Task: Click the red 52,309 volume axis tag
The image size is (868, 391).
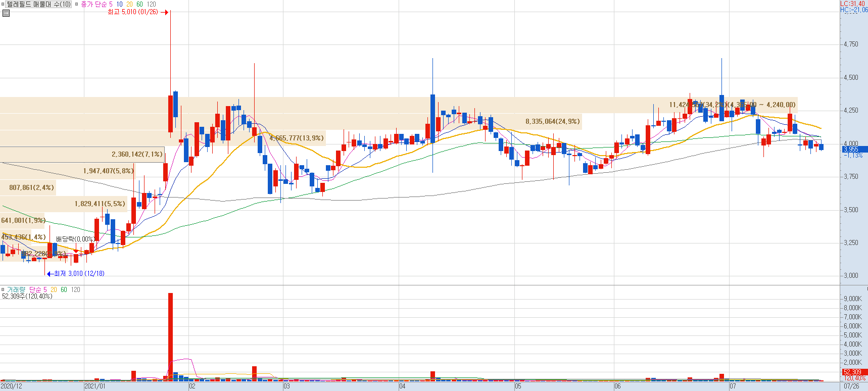Action: tap(854, 372)
